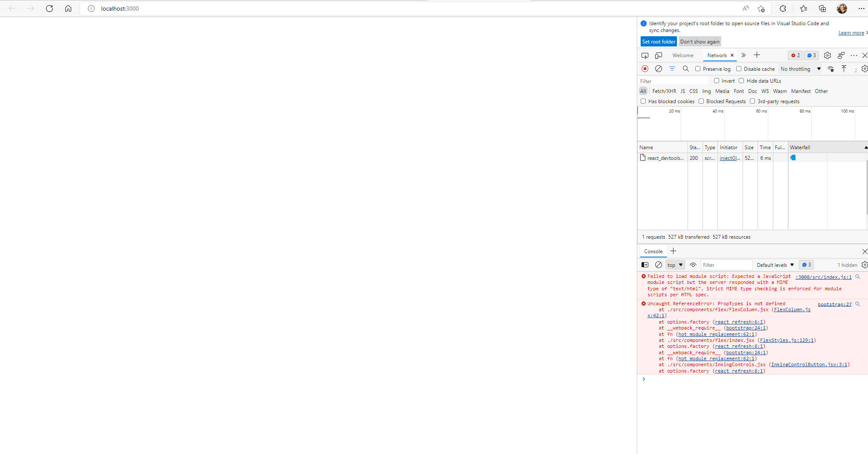The image size is (868, 454).
Task: Check the Hide data URLs option
Action: tap(741, 81)
